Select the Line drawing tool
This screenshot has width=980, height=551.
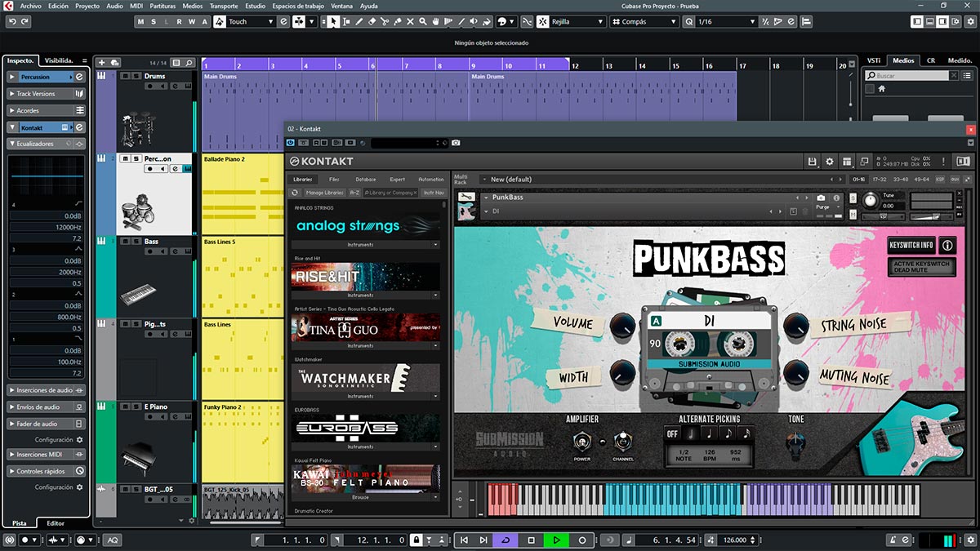461,21
